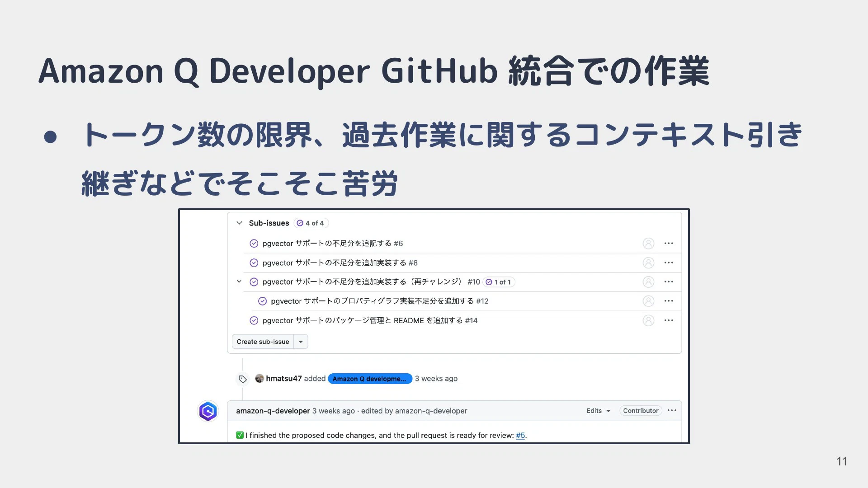Open the Create sub-issue dropdown arrow
Viewport: 868px width, 488px height.
point(301,342)
